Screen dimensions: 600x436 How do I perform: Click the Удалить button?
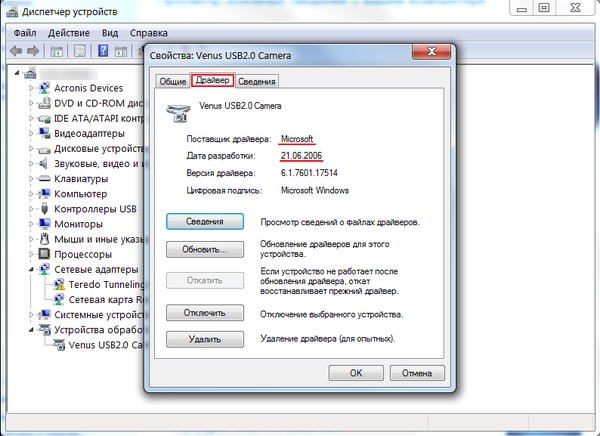(x=205, y=339)
